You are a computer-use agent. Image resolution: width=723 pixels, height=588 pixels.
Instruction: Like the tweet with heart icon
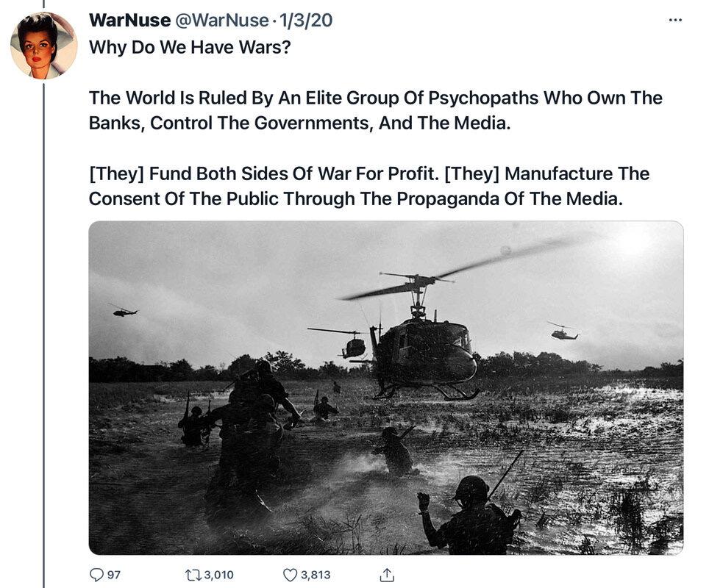(x=290, y=575)
